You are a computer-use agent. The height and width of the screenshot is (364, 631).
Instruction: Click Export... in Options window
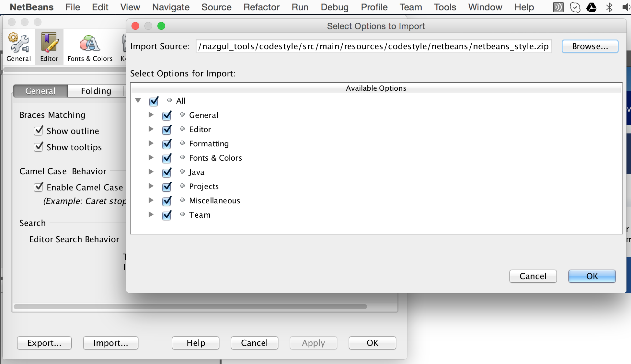click(44, 343)
